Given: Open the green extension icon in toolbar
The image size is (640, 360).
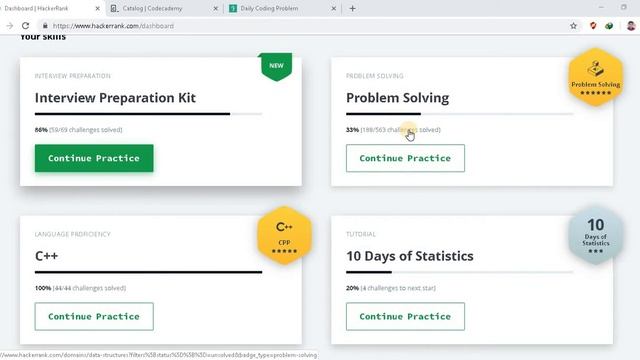Looking at the screenshot, I should pos(609,26).
